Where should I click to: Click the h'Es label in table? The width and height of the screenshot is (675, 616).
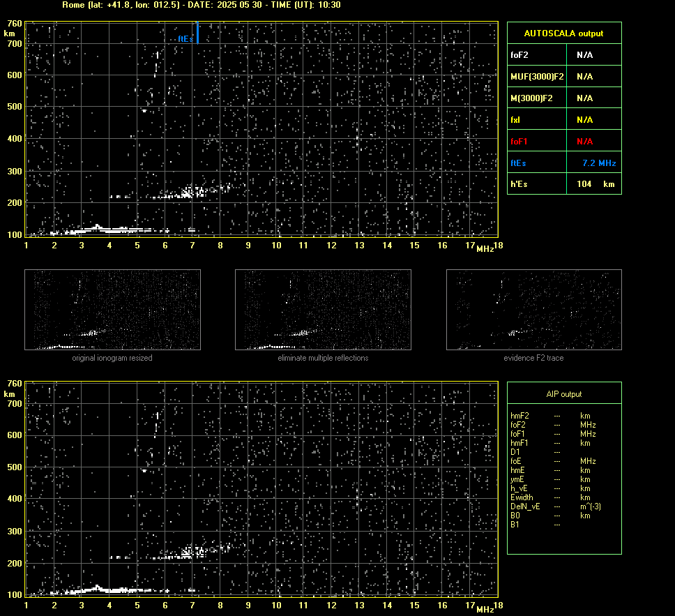pos(519,184)
